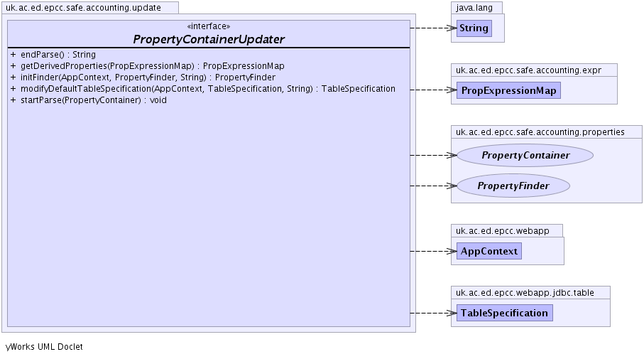Open the PropExpressionMap class node
This screenshot has height=359, width=644.
tap(508, 90)
